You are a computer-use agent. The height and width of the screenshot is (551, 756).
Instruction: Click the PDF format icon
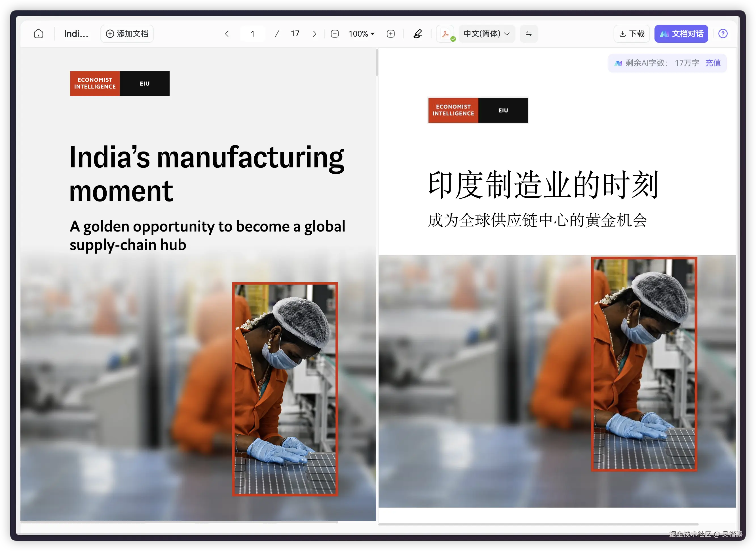point(445,34)
